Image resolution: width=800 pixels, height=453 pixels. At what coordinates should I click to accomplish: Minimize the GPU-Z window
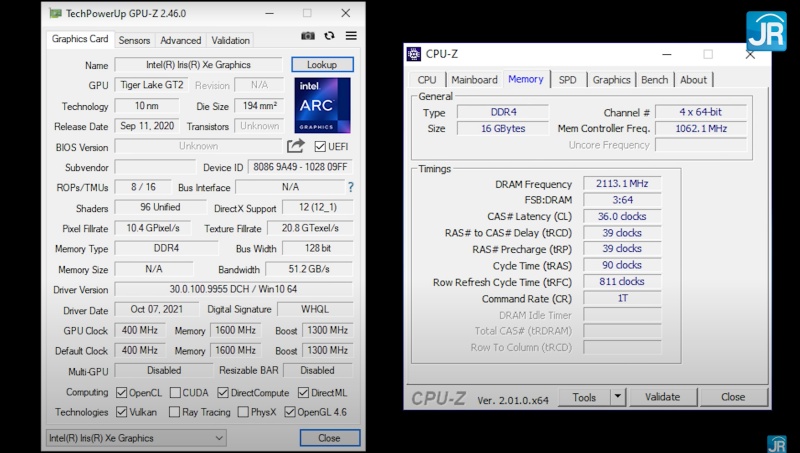(270, 13)
